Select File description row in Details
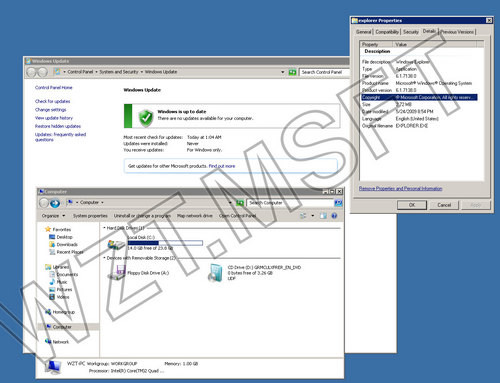 click(x=419, y=62)
